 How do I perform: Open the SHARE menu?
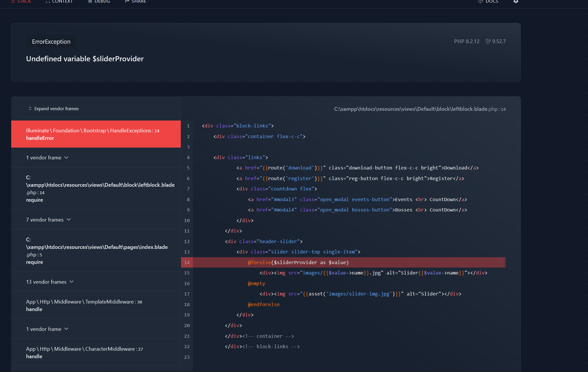click(135, 1)
